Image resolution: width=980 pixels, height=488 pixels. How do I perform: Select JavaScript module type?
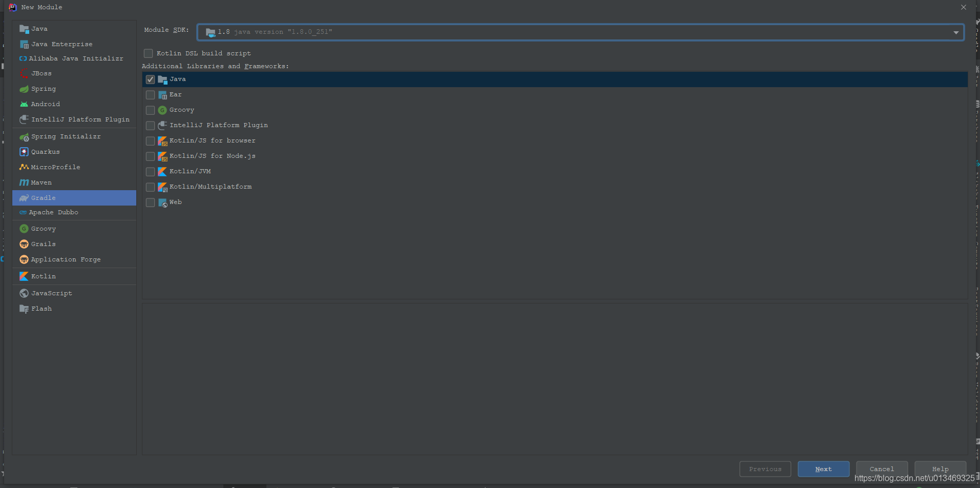click(74, 293)
